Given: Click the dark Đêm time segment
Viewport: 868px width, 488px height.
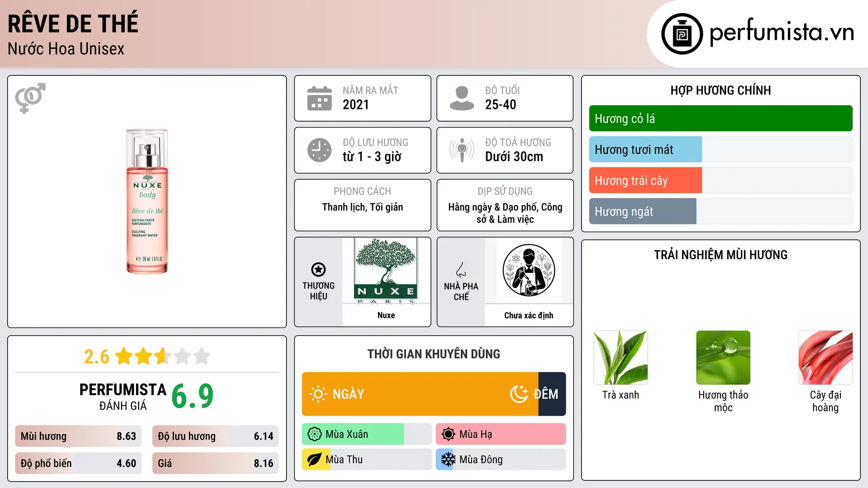Looking at the screenshot, I should coord(552,394).
